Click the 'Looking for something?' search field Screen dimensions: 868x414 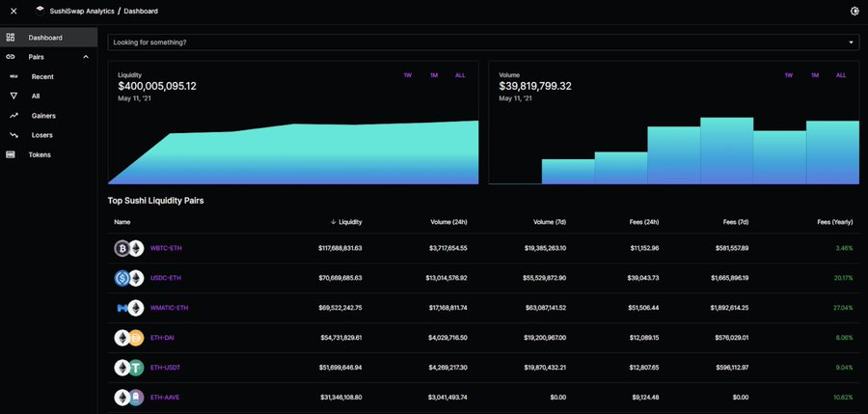coord(463,42)
